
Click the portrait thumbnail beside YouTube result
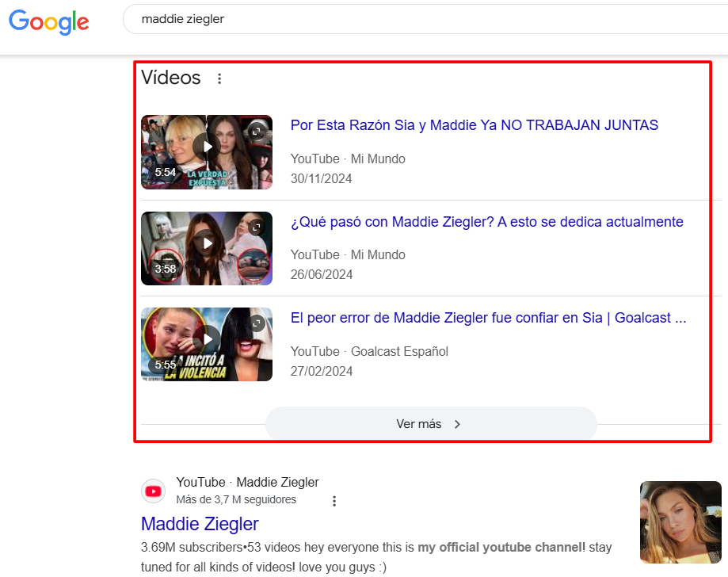(680, 522)
